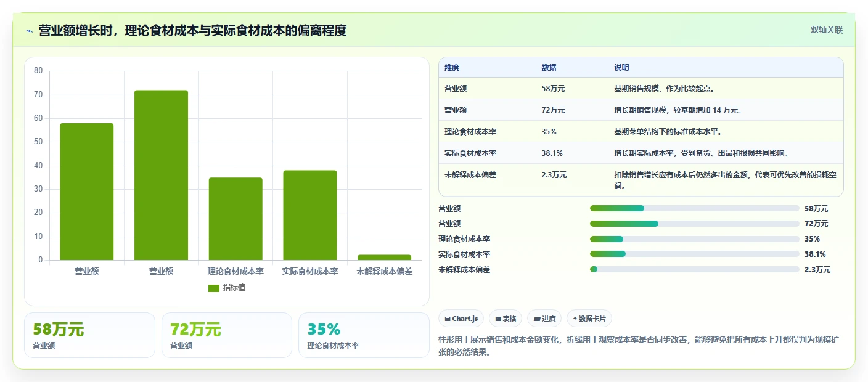Click table cell 2.3万元 in 数据 column
This screenshot has height=382, width=868.
point(554,175)
